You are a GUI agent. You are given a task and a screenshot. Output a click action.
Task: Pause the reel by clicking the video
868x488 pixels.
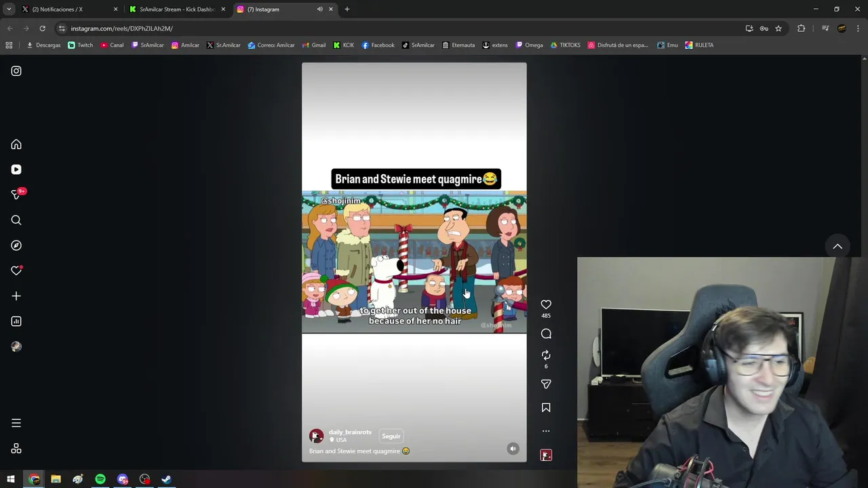coord(414,262)
